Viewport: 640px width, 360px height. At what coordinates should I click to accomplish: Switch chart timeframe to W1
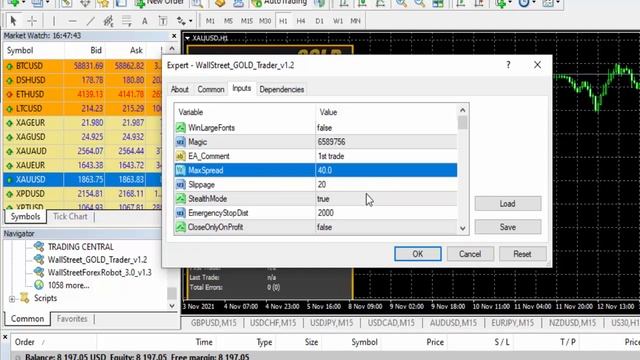point(338,21)
